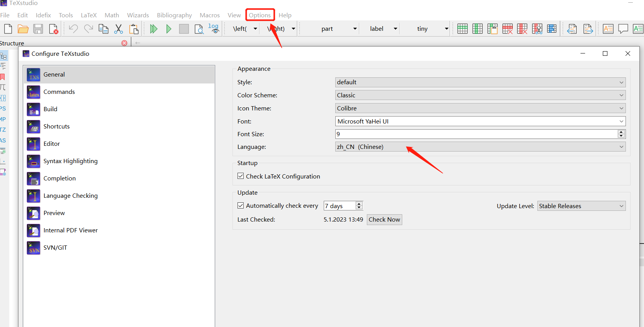
Task: Click the orange text-box toolbar icon
Action: click(608, 29)
